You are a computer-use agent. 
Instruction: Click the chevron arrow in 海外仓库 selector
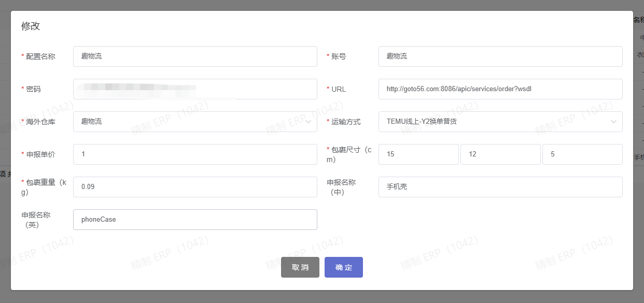(309, 122)
